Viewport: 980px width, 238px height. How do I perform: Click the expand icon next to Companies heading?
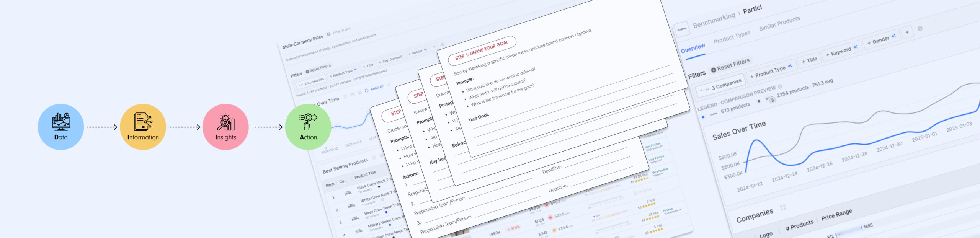point(782,207)
